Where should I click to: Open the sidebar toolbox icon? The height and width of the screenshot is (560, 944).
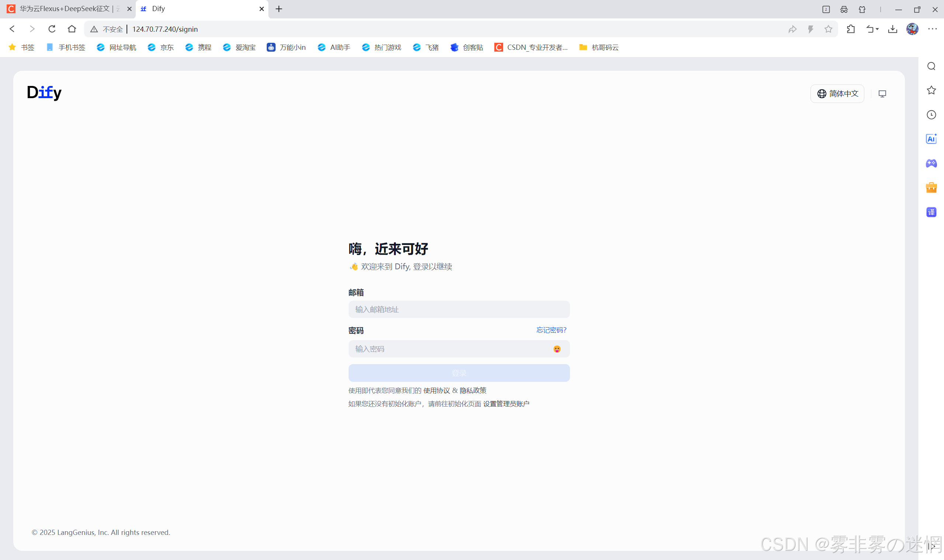pyautogui.click(x=931, y=187)
